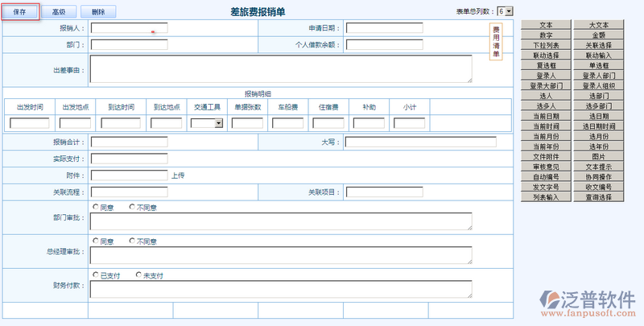Screen dimensions: 644x326
Task: Open the 表单总列数 column count dropdown
Action: click(505, 11)
